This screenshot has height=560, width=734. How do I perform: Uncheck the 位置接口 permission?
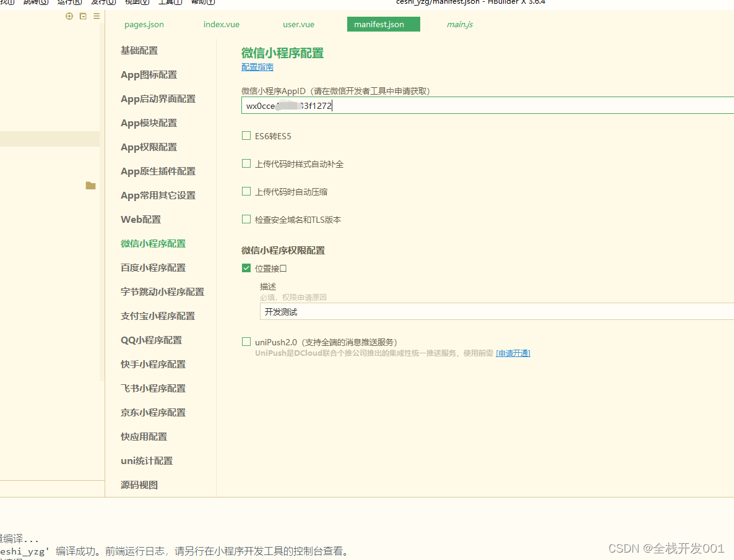pos(246,268)
